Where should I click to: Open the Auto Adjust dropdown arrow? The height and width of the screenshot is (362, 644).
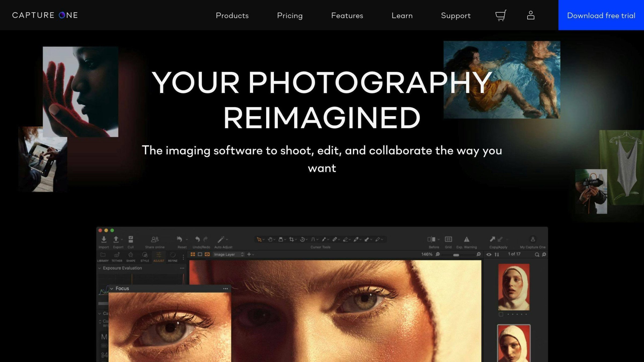[x=227, y=239]
